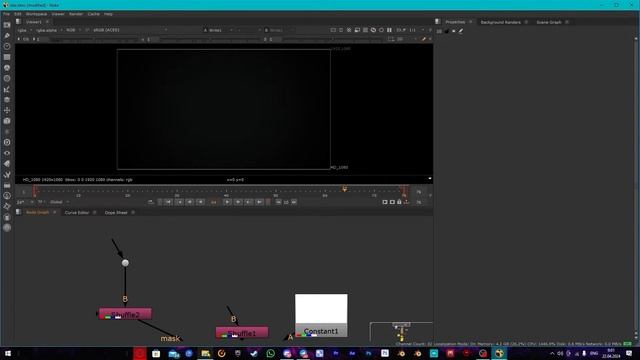640x360 pixels.
Task: Step one frame backward
Action: (x=190, y=202)
